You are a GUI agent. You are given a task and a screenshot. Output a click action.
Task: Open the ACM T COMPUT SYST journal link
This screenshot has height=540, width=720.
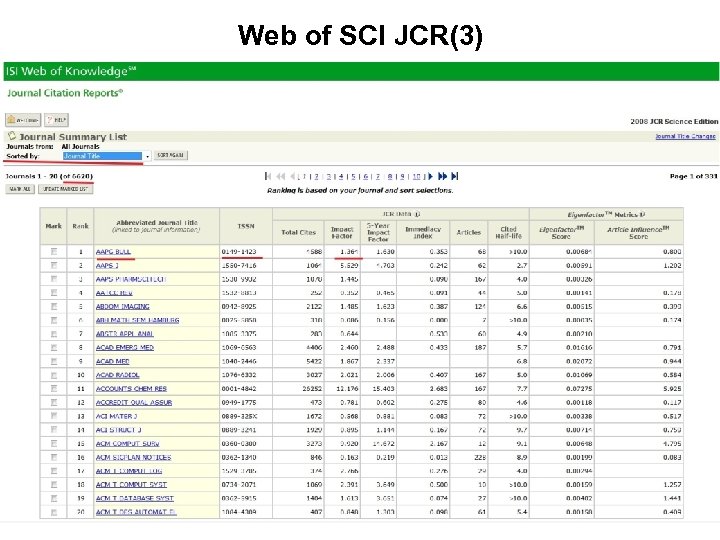click(131, 484)
